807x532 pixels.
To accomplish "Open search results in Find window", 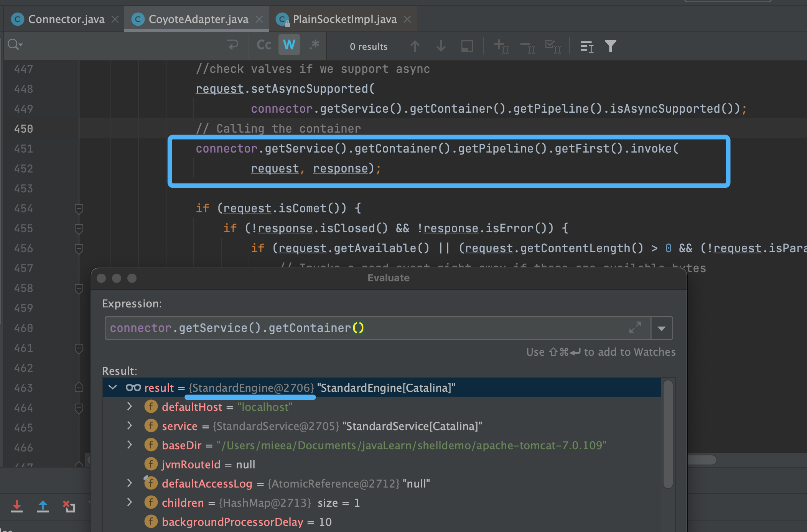I will pyautogui.click(x=587, y=47).
